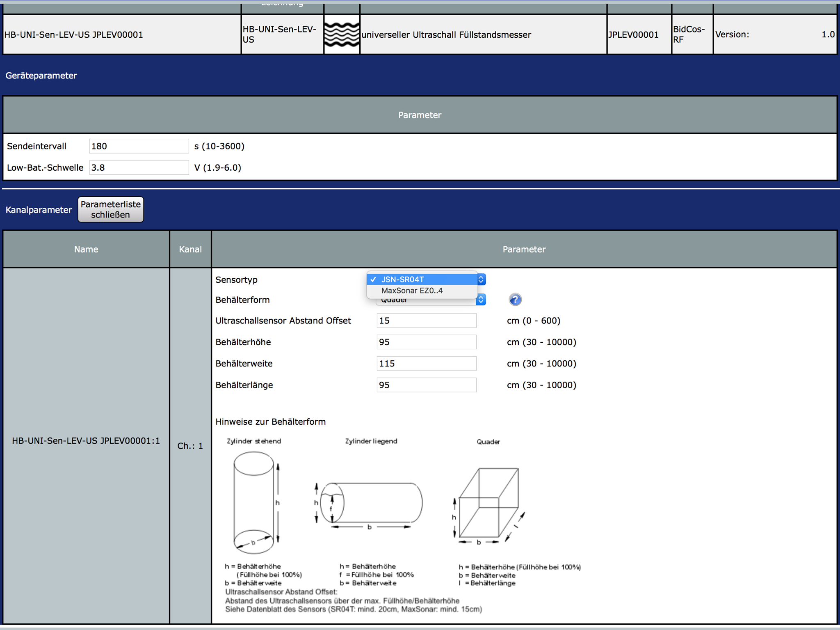The width and height of the screenshot is (840, 630).
Task: Focus the Low-Bat.-Schwelle input field
Action: pyautogui.click(x=139, y=167)
